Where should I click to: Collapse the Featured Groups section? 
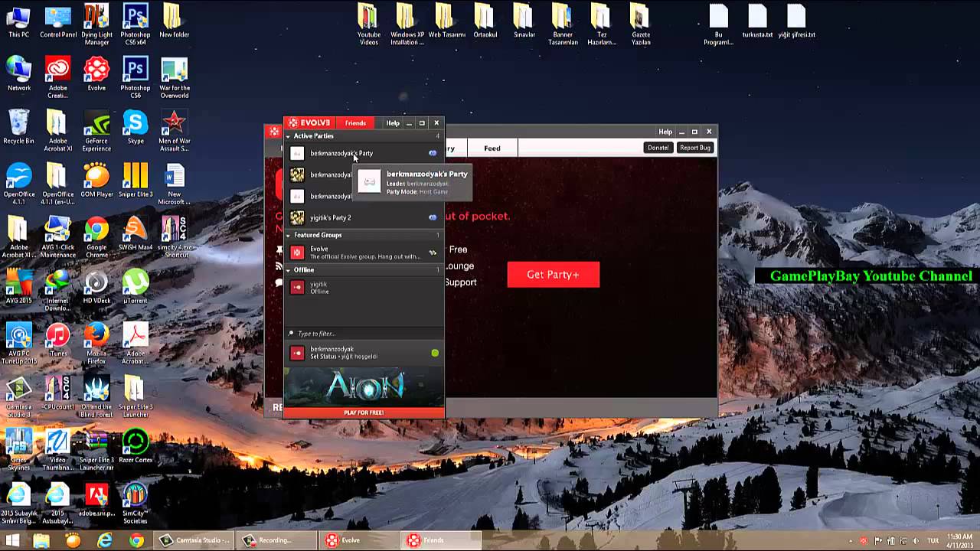(289, 235)
